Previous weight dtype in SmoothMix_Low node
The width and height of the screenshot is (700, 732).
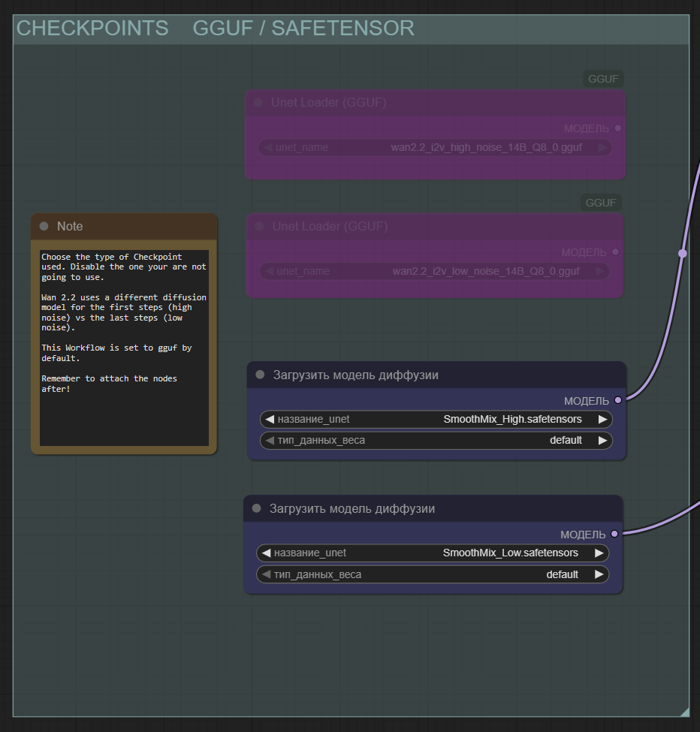pos(266,574)
